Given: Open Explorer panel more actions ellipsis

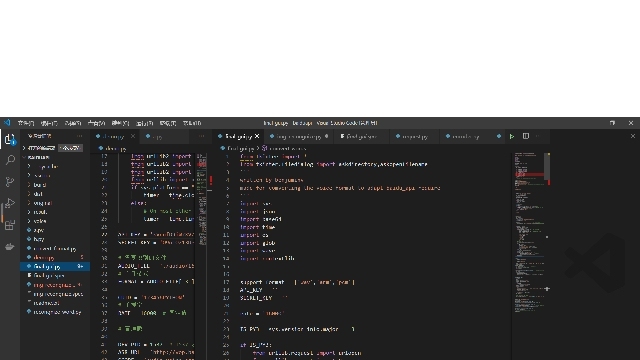Looking at the screenshot, I should 80,136.
